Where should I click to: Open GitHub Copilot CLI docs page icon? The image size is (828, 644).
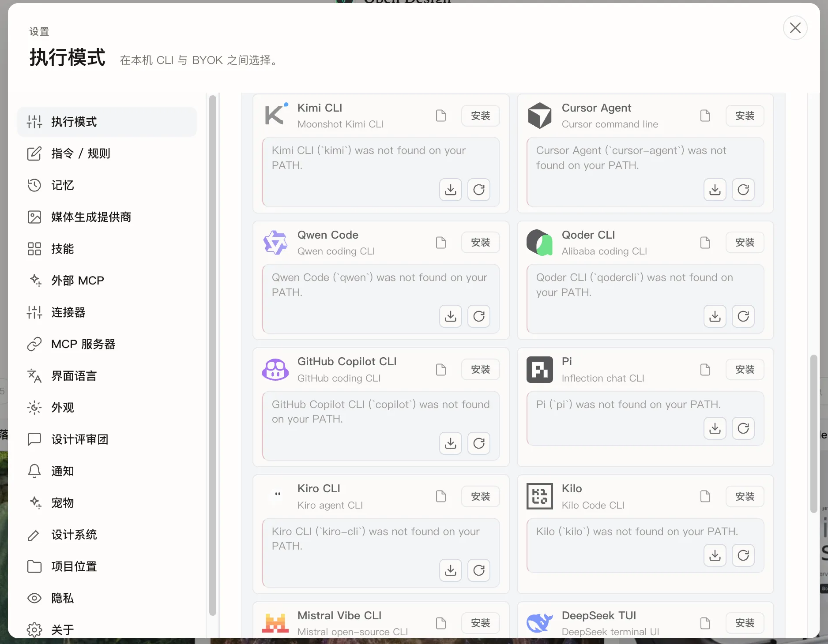tap(440, 370)
